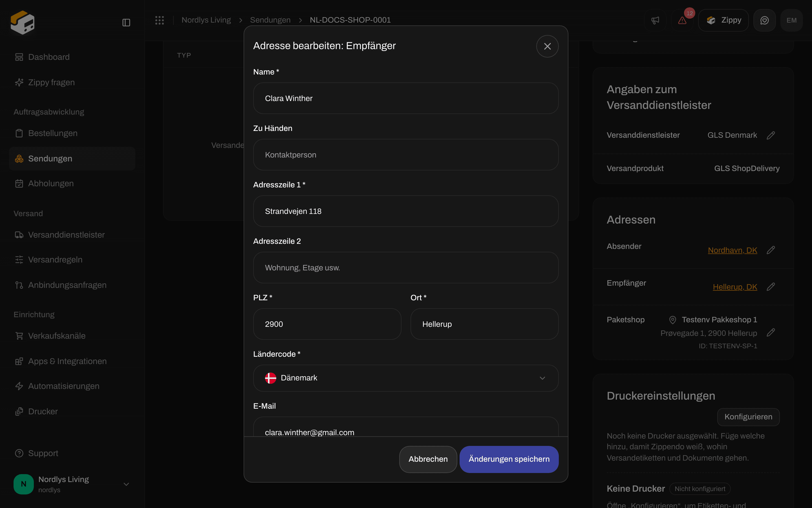Click Änderungen speichern button
This screenshot has height=508, width=812.
[x=509, y=459]
